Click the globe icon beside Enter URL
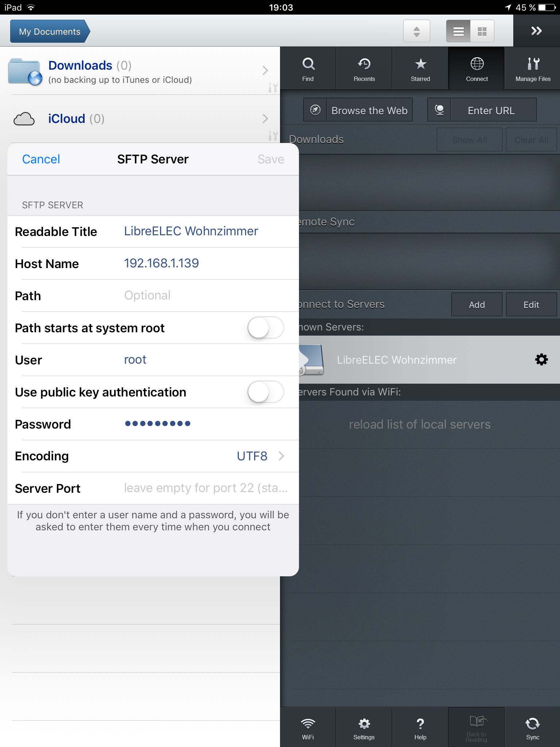 [x=439, y=110]
